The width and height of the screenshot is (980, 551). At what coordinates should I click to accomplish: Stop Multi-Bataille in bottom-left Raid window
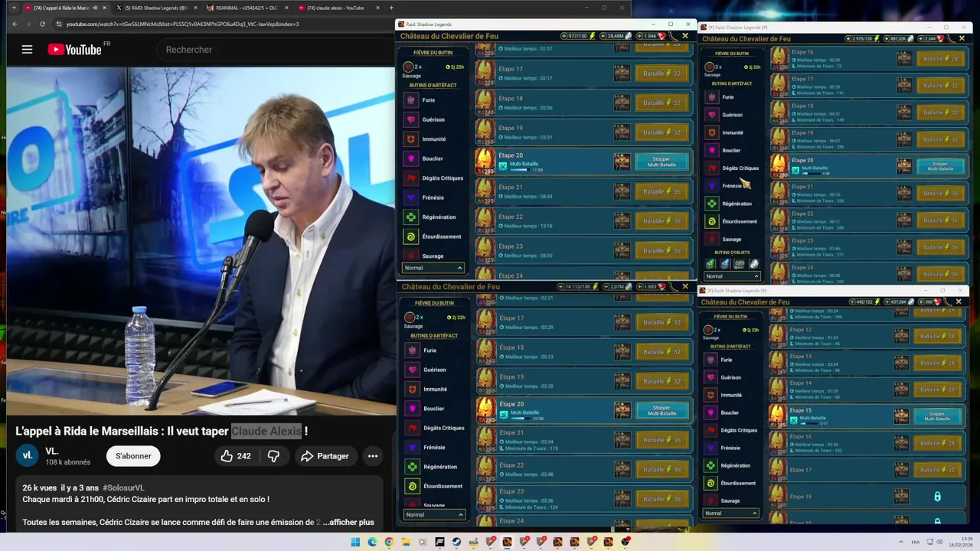click(x=662, y=411)
